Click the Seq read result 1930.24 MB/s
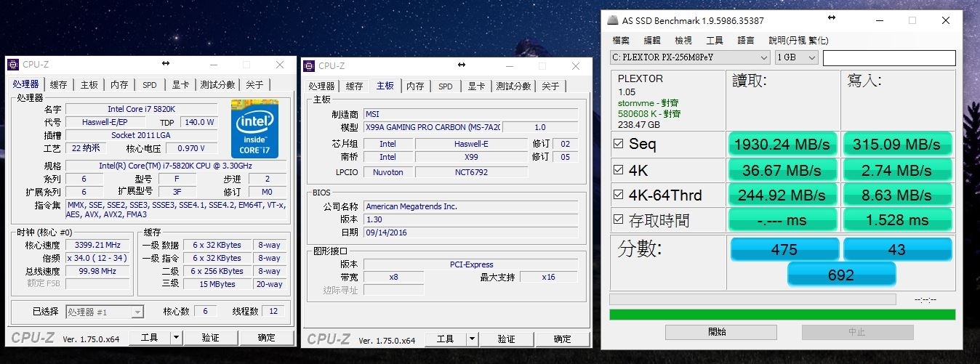This screenshot has height=364, width=980. coord(782,144)
